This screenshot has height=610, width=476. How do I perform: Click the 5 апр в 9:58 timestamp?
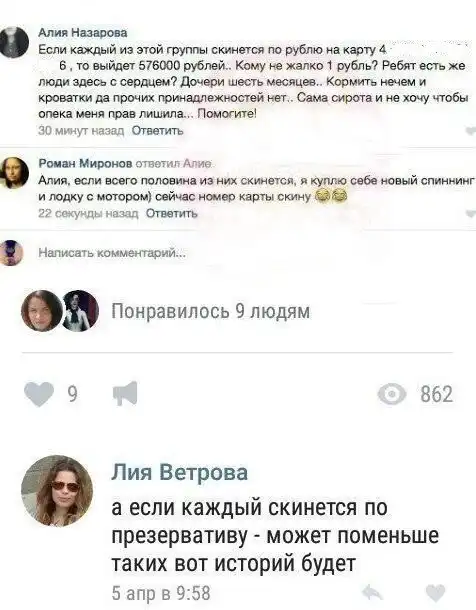pyautogui.click(x=161, y=594)
